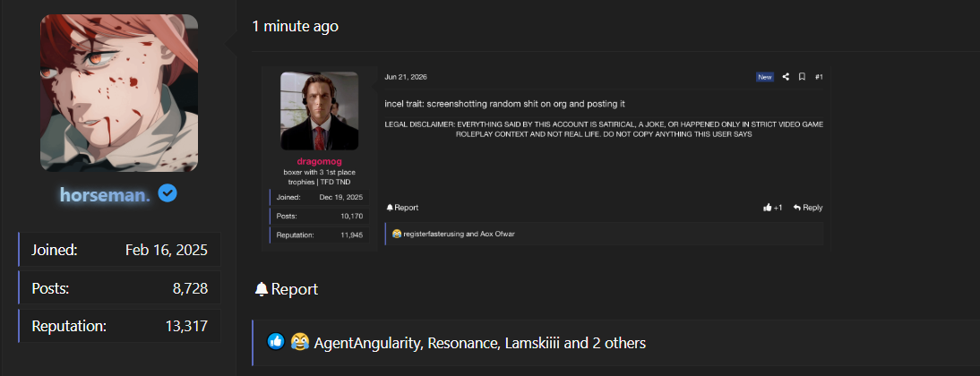The image size is (980, 376).
Task: Click the New badge on quoted post
Action: pos(765,77)
